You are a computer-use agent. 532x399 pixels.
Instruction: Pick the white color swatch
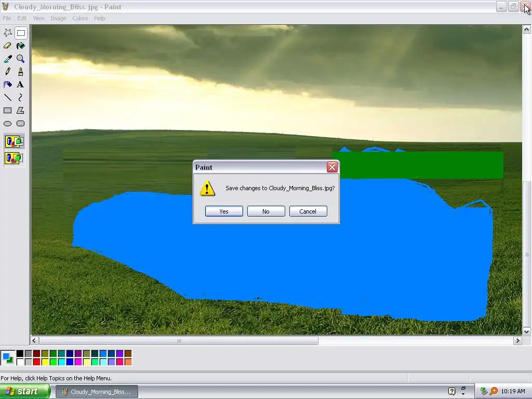20,362
